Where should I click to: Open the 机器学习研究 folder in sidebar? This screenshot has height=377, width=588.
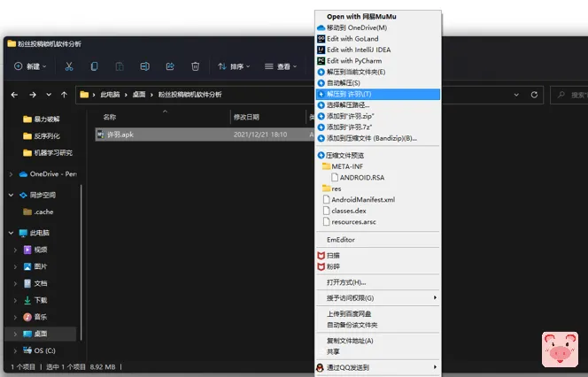tap(48, 153)
